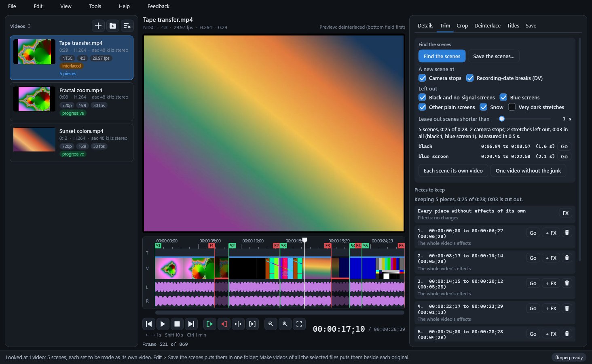The width and height of the screenshot is (592, 364).
Task: Clear the video list with the list-x icon
Action: (127, 26)
